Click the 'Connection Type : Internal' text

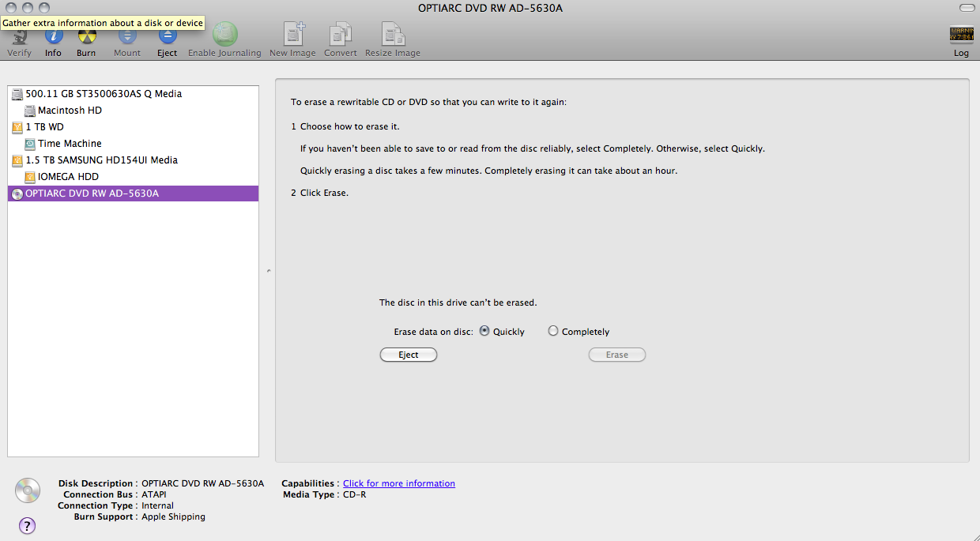(x=115, y=505)
